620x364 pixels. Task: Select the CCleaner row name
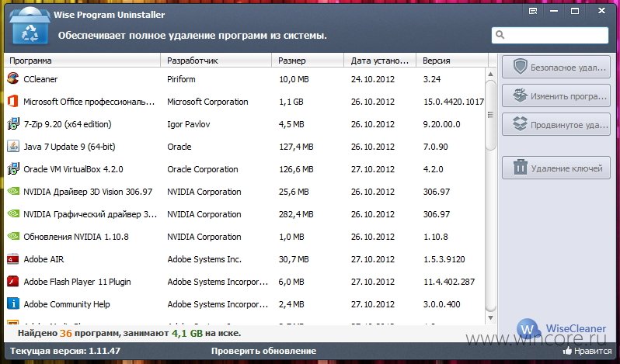[40, 79]
